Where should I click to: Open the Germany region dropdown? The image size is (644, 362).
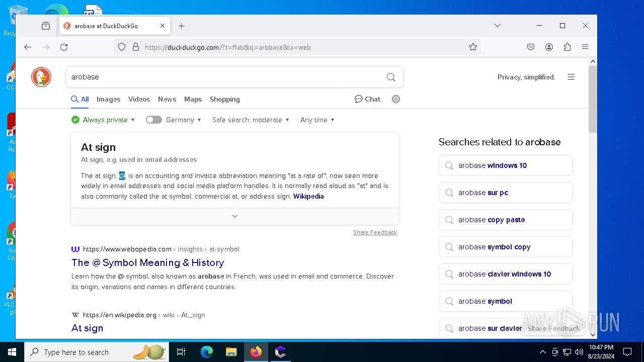(184, 120)
